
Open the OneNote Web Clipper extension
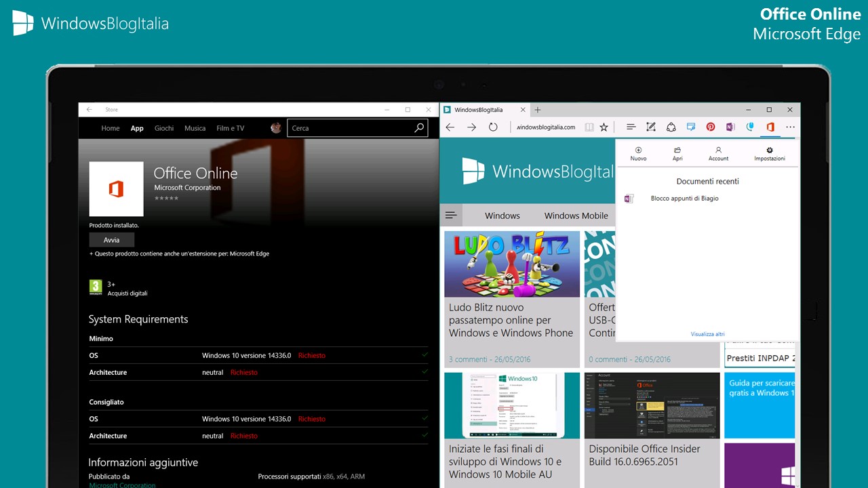pos(730,127)
